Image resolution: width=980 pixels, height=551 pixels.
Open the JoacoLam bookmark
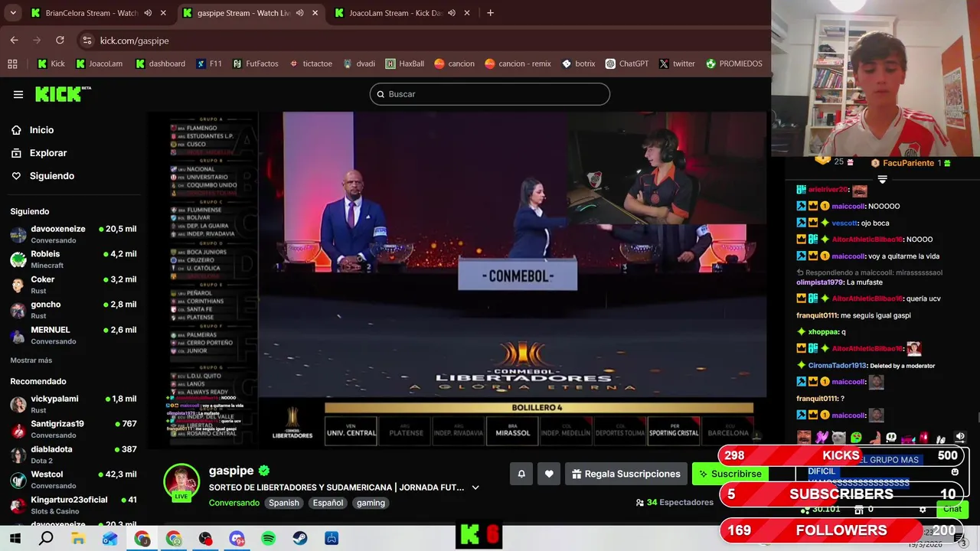(x=99, y=64)
